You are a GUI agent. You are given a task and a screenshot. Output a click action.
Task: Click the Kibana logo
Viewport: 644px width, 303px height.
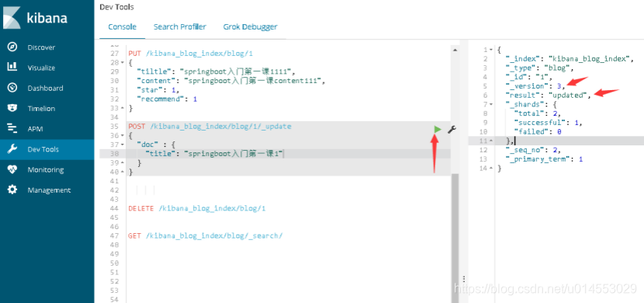(x=35, y=18)
